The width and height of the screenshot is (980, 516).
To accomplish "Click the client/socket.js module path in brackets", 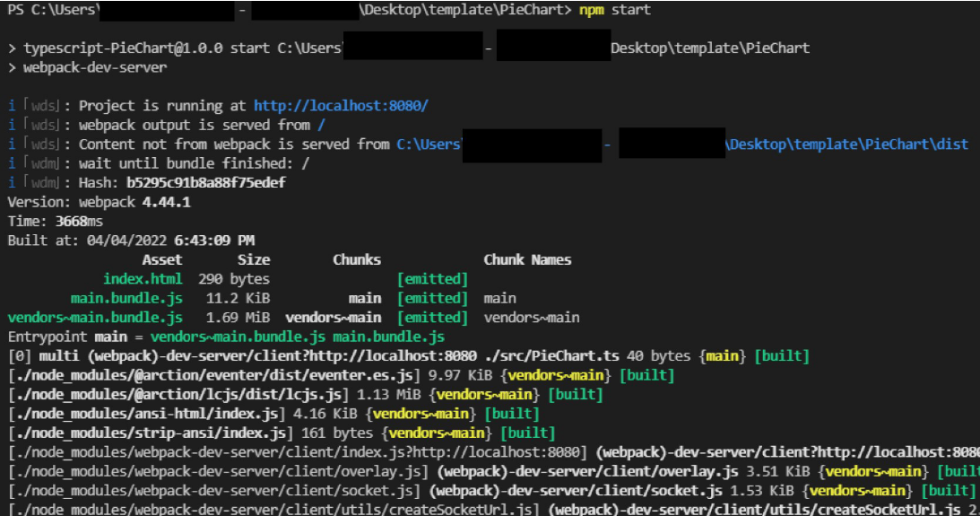I will (x=213, y=491).
